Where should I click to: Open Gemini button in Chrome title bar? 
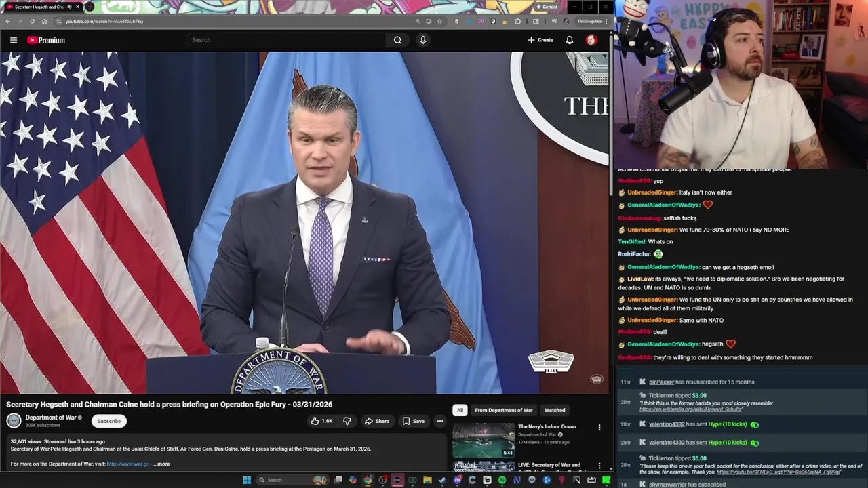(x=547, y=7)
